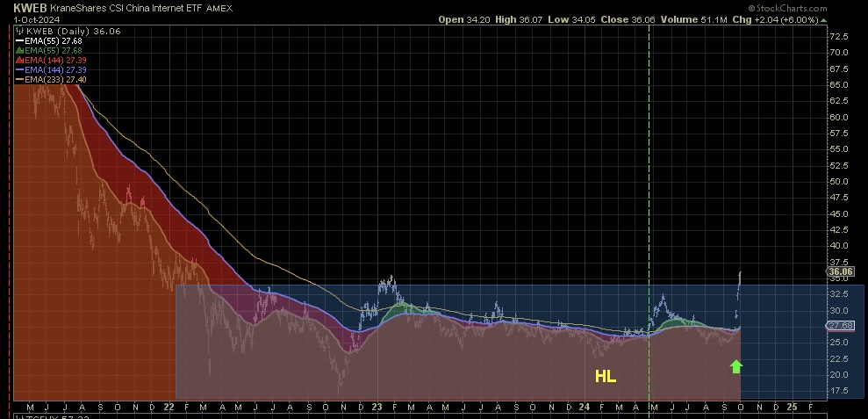Click the 22.5 price axis label

(839, 358)
